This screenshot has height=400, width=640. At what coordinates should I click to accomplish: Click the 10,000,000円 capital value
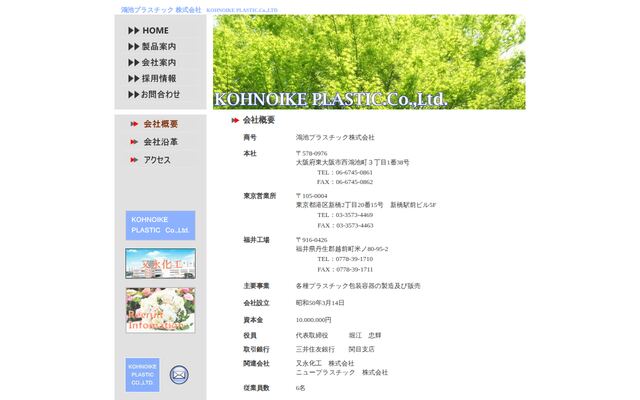pos(313,320)
